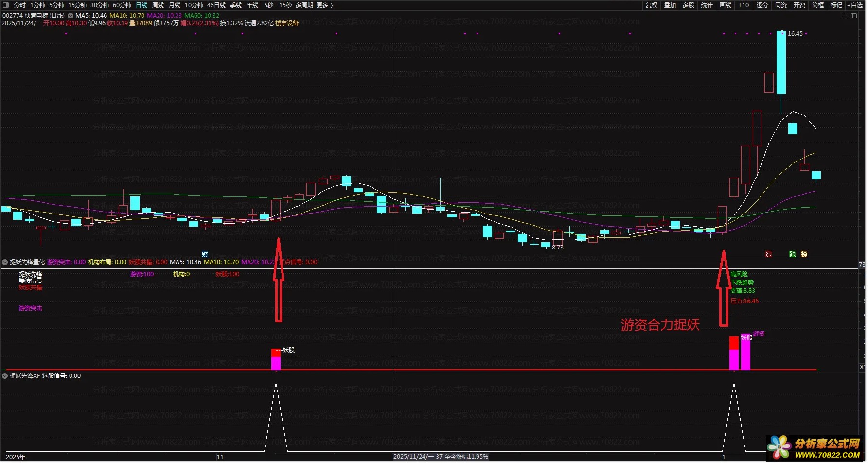This screenshot has height=463, width=868.
Task: Add stock via +自选 button
Action: coord(855,5)
